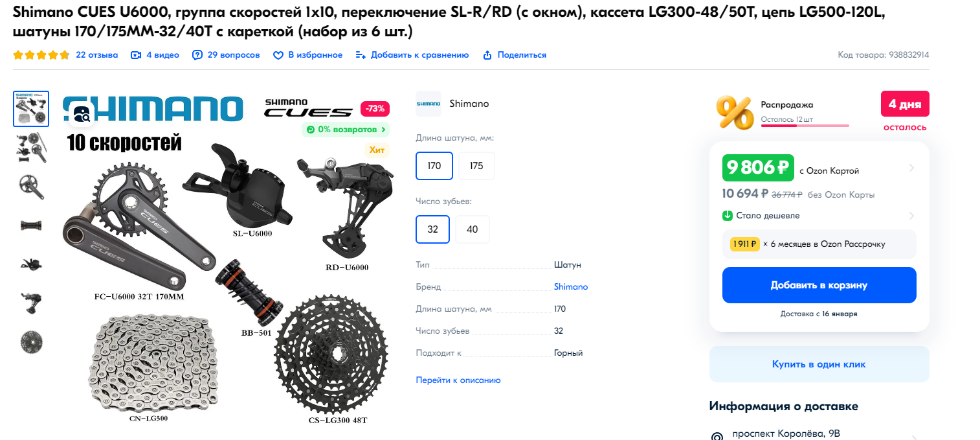Click the heart icon 'В избранное'
The height and width of the screenshot is (440, 980).
[x=278, y=55]
